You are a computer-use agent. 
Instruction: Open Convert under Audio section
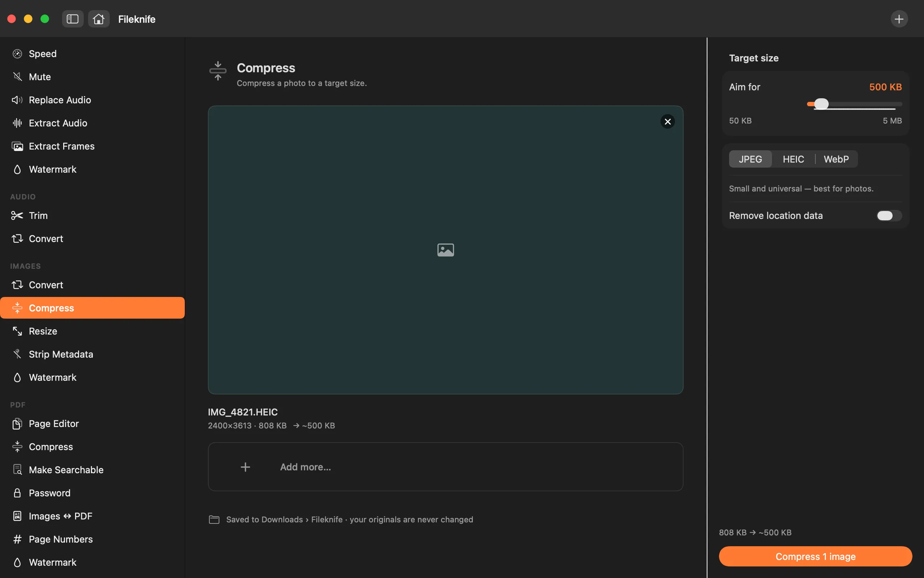92,239
